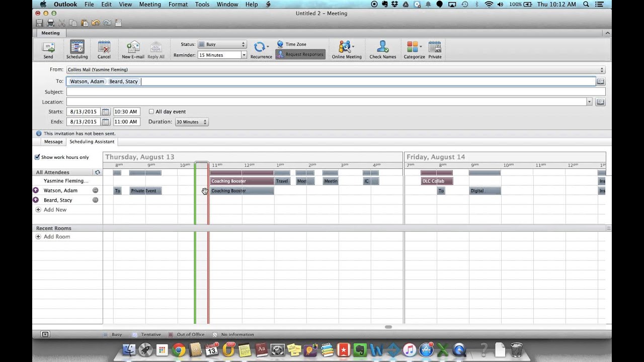Mark the meeting as Private
The height and width of the screenshot is (362, 644).
click(435, 50)
